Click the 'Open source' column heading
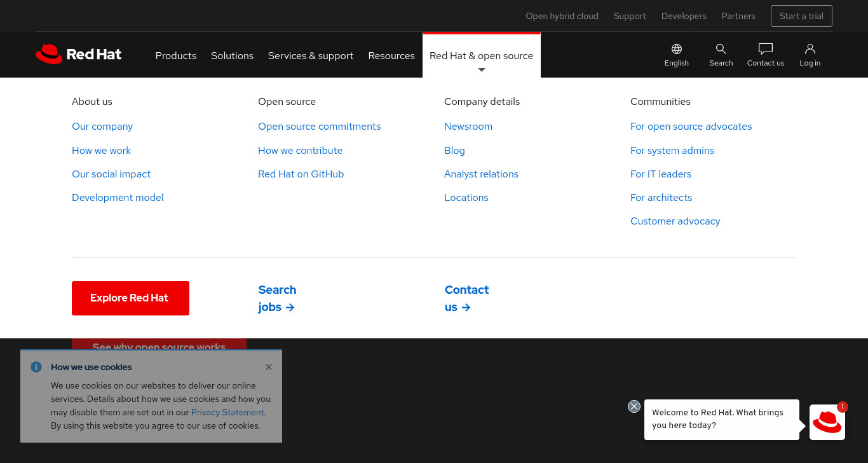Viewport: 868px width, 463px height. [x=287, y=101]
